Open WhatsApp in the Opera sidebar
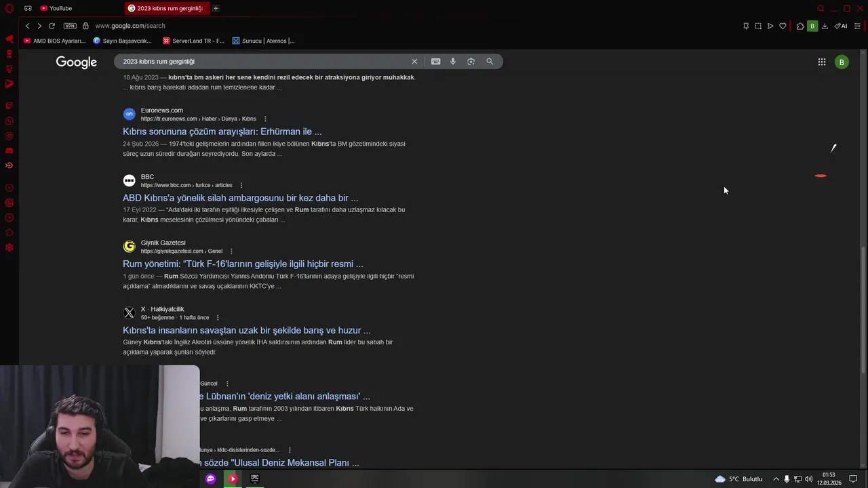Screen dimensions: 868x488 [9, 121]
